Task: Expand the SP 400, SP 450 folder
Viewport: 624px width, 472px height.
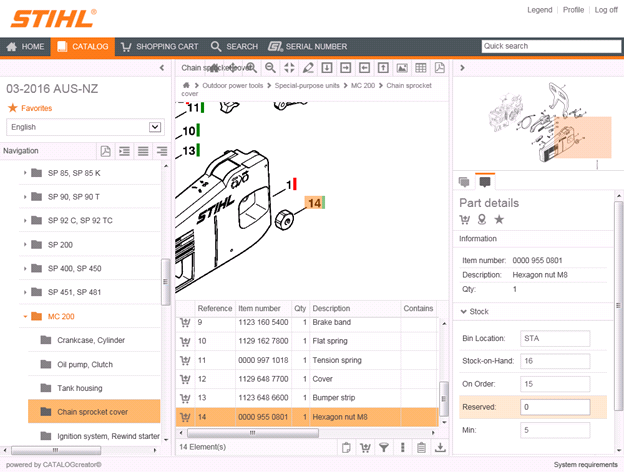Action: click(25, 269)
